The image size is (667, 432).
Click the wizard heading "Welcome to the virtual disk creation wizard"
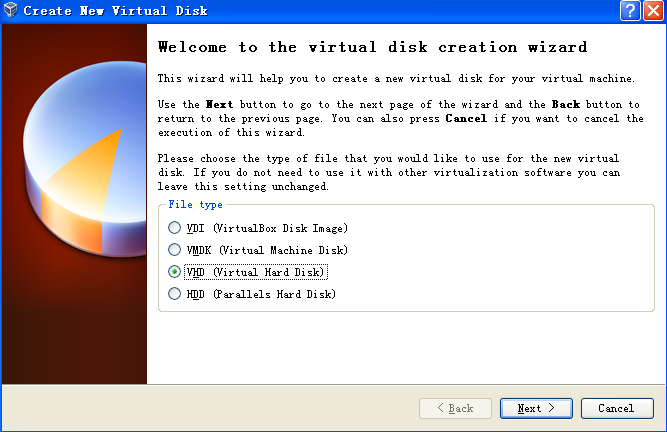(373, 47)
